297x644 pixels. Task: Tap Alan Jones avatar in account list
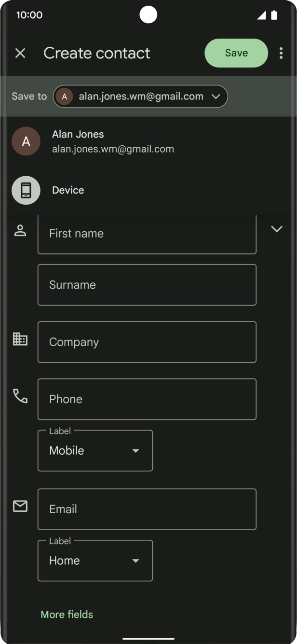[26, 141]
